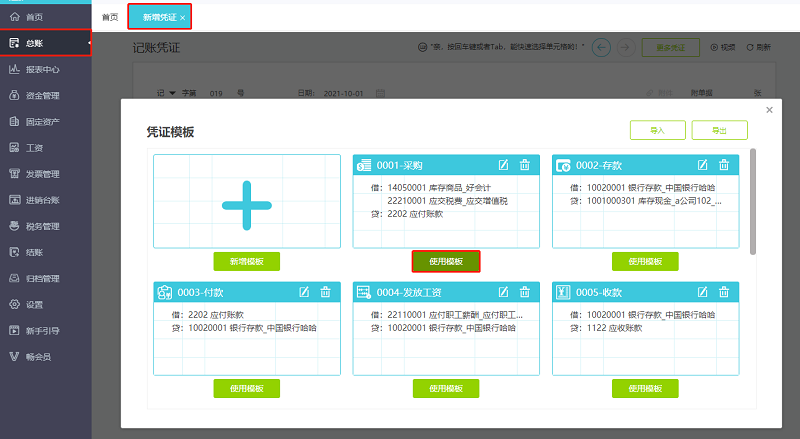Delete the 0002-存款 template
This screenshot has height=439, width=800.
(x=724, y=165)
